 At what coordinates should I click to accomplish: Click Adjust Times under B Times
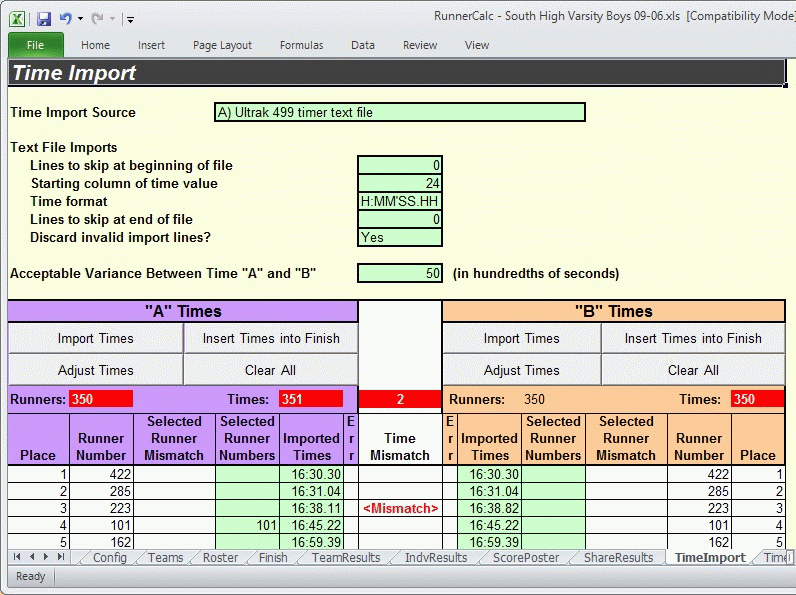click(521, 370)
